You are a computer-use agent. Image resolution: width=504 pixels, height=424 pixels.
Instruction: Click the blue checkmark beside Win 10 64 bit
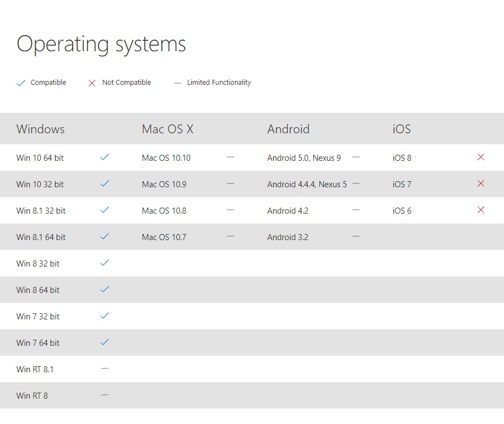pos(105,157)
